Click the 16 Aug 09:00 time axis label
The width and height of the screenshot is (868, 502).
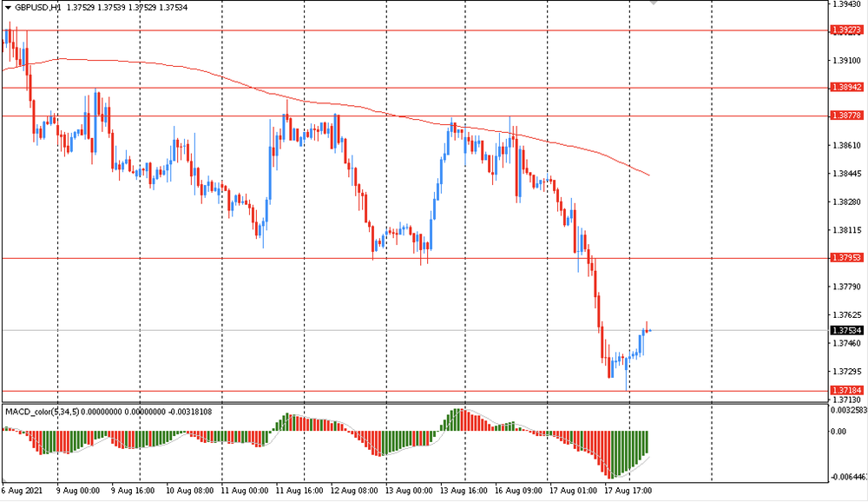[519, 491]
